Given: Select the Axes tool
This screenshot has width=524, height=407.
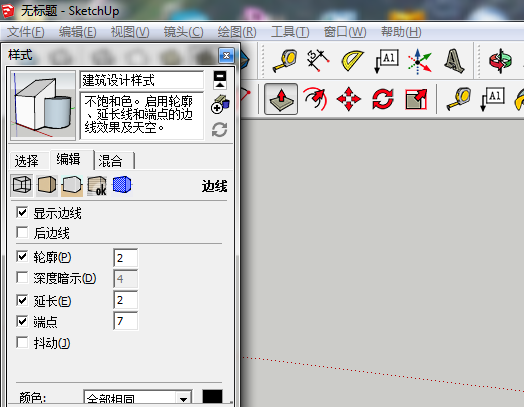Looking at the screenshot, I should [x=419, y=61].
